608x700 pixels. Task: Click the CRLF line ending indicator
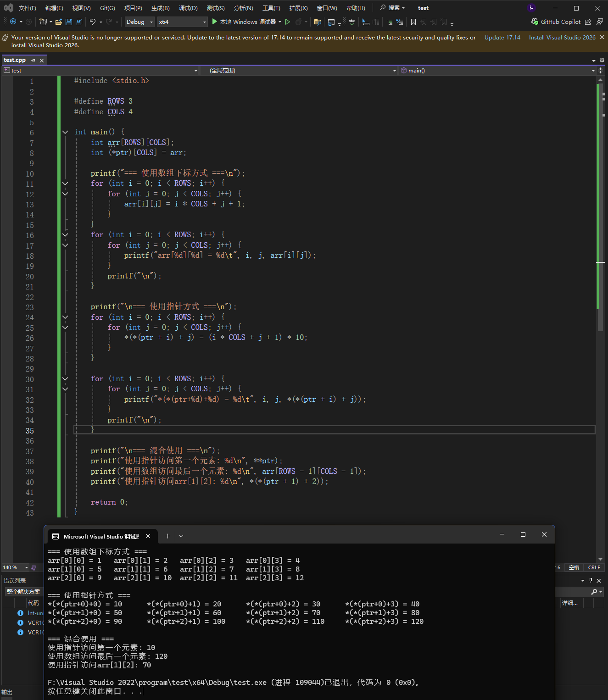594,567
